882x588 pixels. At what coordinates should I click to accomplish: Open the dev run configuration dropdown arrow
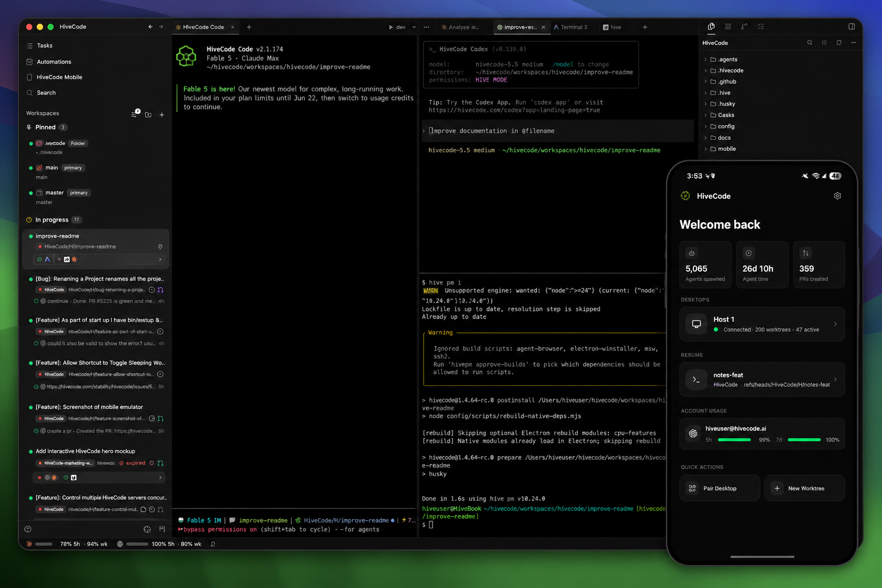414,27
